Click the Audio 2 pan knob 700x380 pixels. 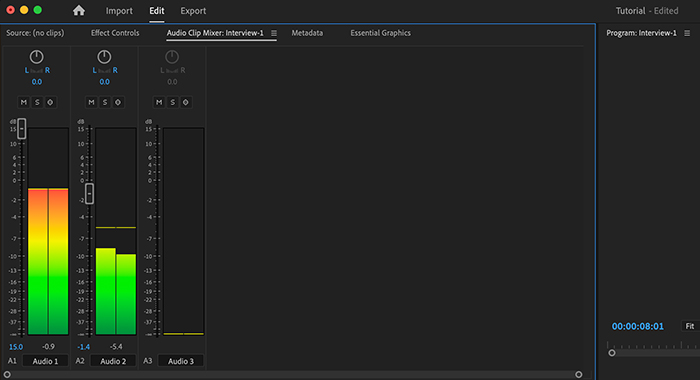point(104,57)
